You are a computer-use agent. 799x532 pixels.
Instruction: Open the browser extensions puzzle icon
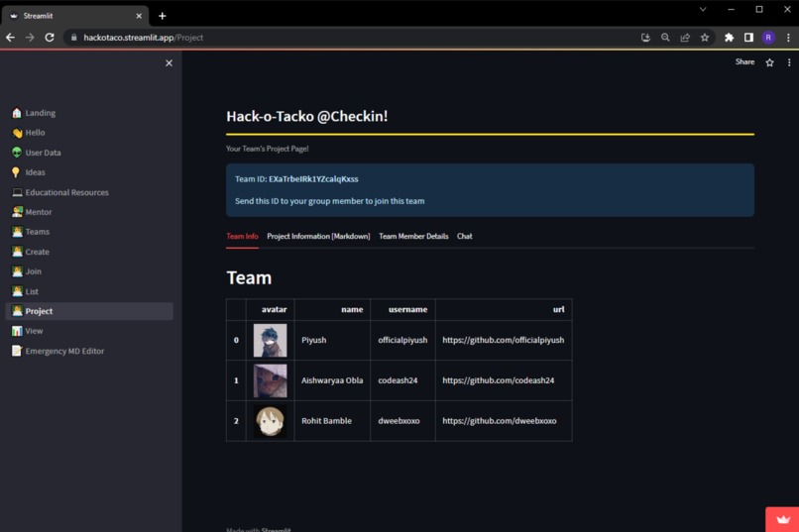pos(730,38)
